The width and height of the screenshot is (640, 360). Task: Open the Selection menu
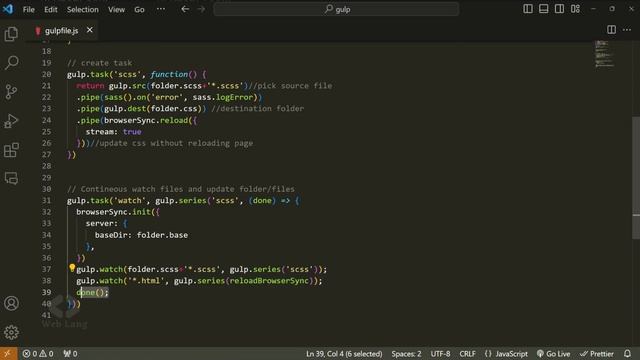point(82,9)
